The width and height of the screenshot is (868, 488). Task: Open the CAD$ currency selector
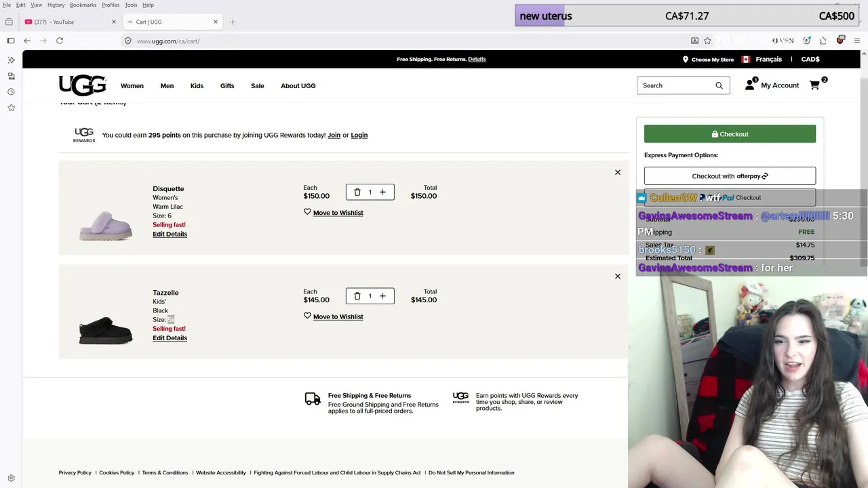point(810,59)
